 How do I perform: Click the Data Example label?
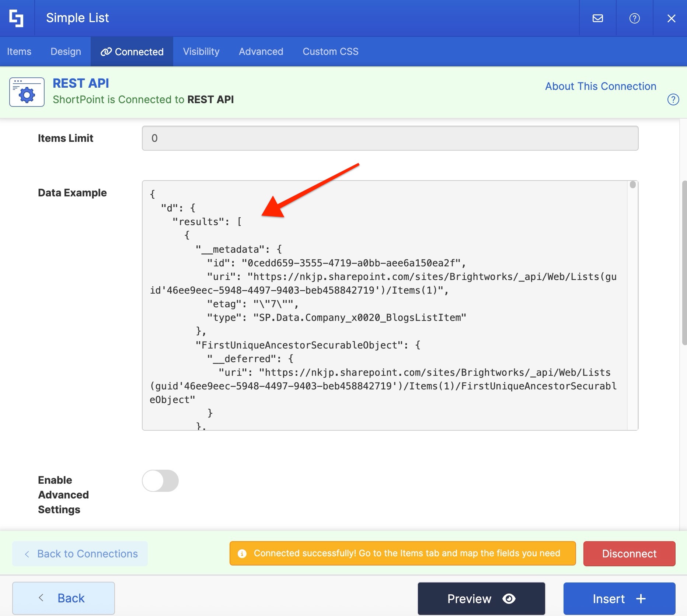(72, 193)
